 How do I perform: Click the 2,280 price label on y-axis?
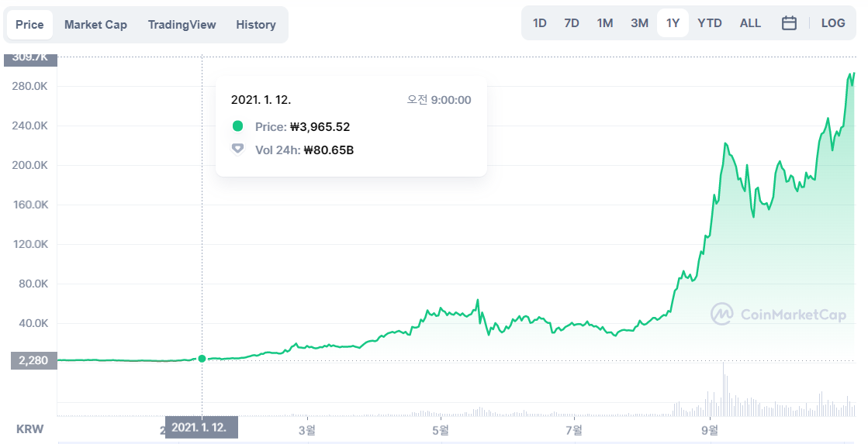tap(33, 360)
